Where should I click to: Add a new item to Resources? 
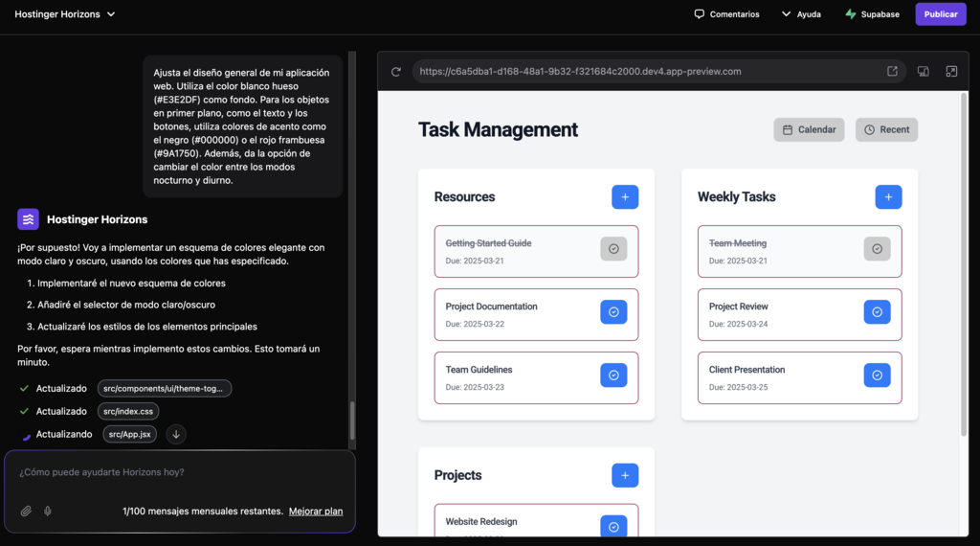click(x=625, y=197)
